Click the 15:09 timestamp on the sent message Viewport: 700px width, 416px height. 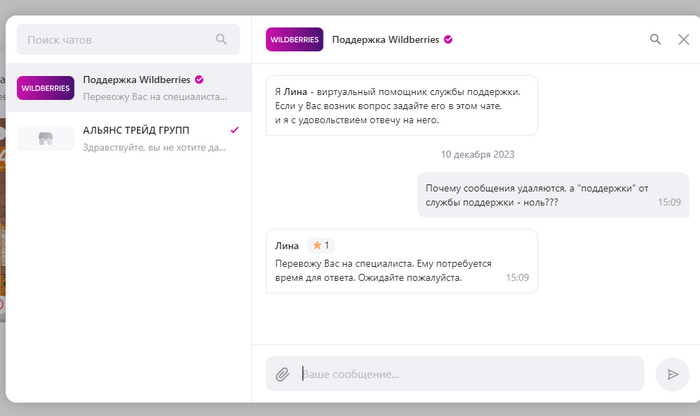click(669, 202)
